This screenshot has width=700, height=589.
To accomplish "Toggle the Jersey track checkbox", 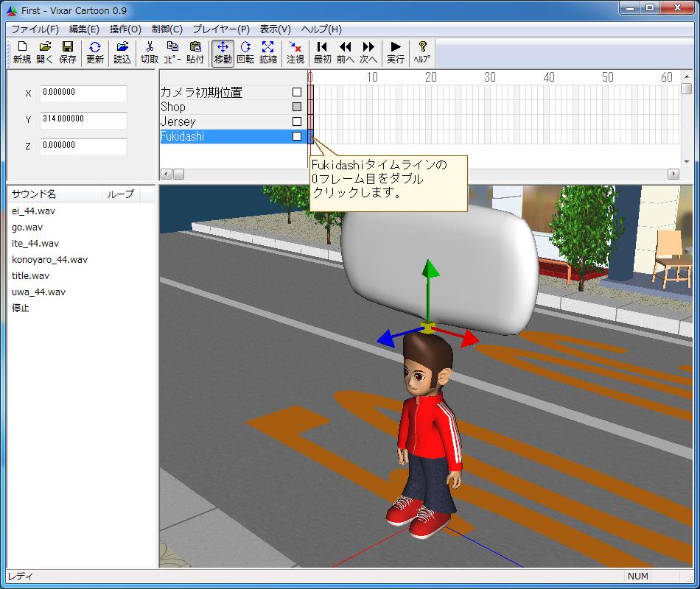I will (297, 121).
